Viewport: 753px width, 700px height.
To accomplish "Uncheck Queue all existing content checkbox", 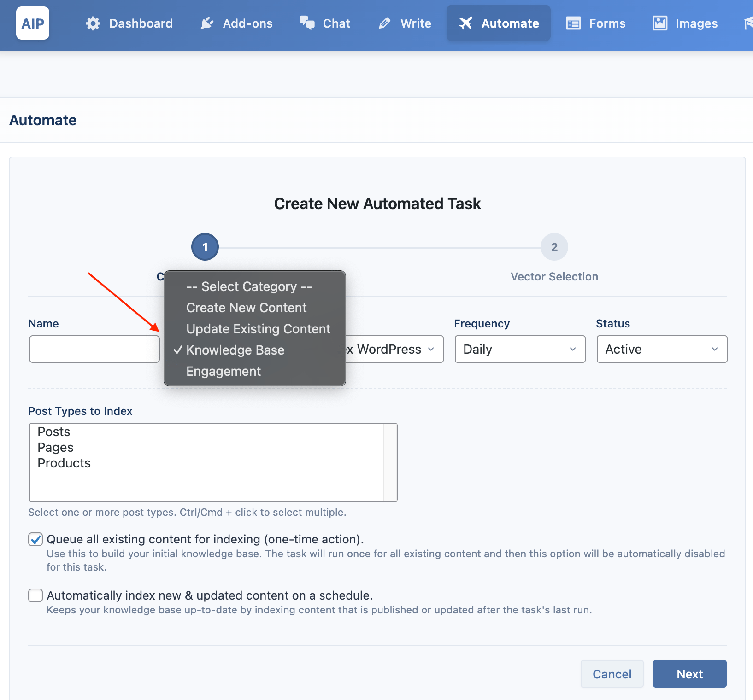I will (x=35, y=539).
